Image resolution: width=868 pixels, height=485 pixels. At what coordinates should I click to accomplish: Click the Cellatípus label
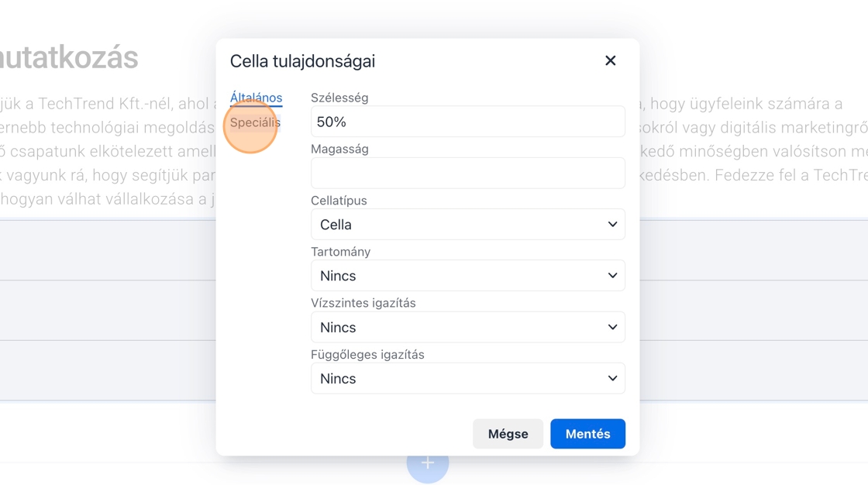coord(339,200)
